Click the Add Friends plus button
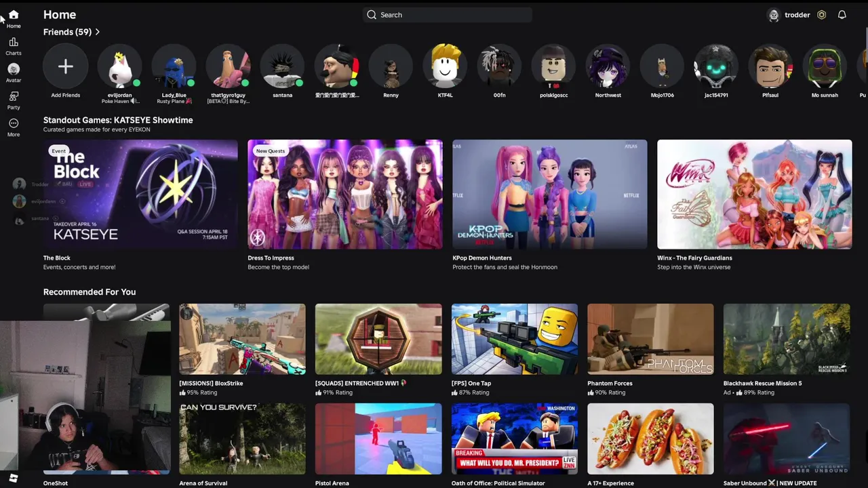The width and height of the screenshot is (868, 488). (x=66, y=66)
